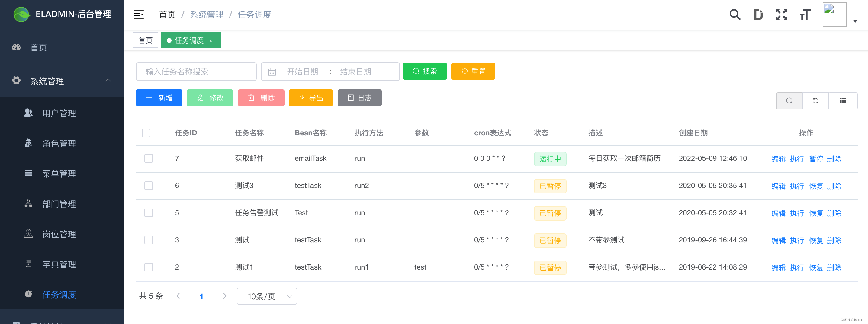Click the 结束日期 end date field
The width and height of the screenshot is (868, 324).
tap(355, 71)
